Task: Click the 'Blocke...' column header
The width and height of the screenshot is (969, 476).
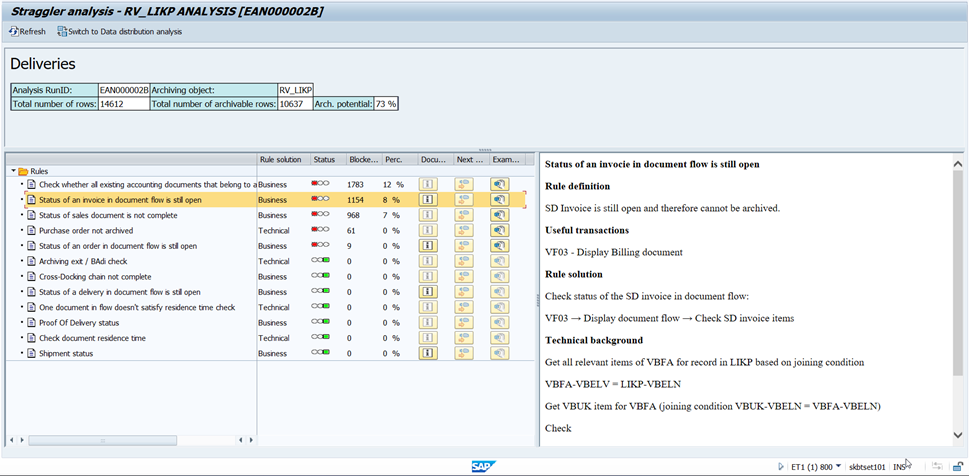Action: click(x=364, y=159)
